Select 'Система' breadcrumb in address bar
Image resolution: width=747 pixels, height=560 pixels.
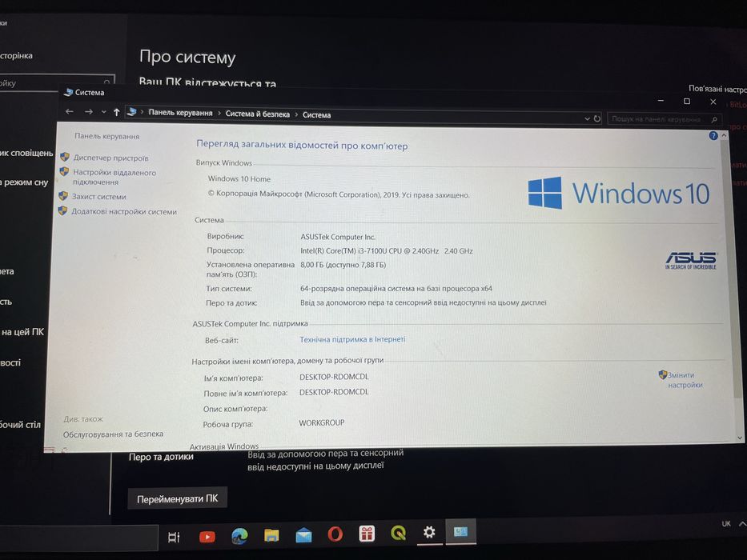coord(317,115)
